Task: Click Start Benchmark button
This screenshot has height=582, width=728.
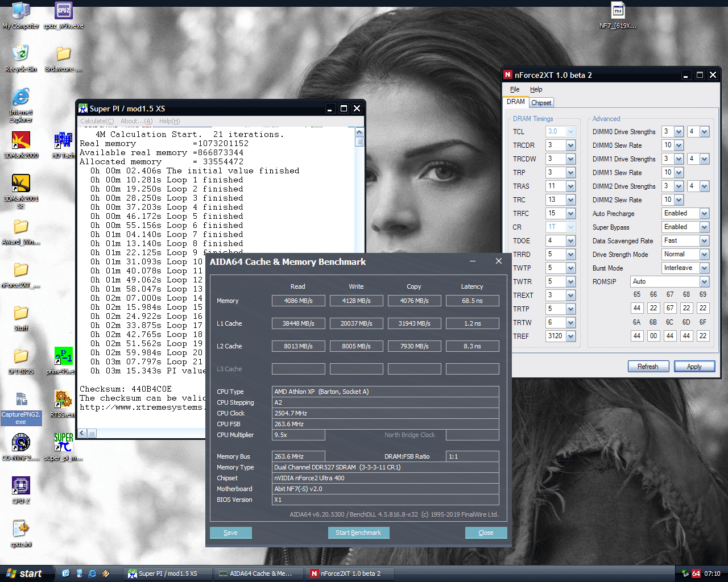Action: tap(358, 533)
